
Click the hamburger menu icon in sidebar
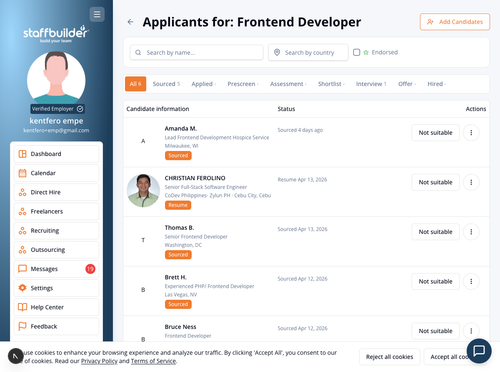pyautogui.click(x=97, y=14)
